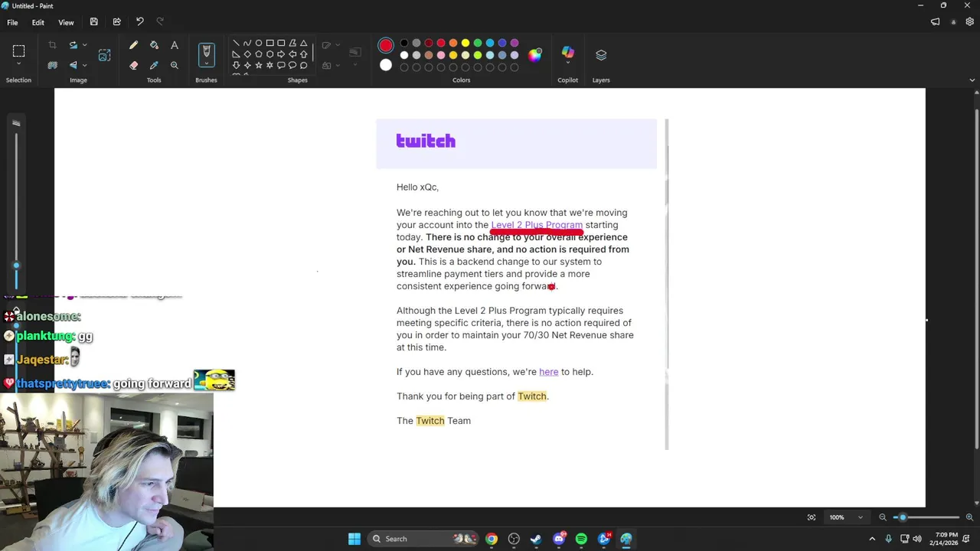Select the Eraser tool
This screenshot has height=551, width=980.
tap(134, 65)
